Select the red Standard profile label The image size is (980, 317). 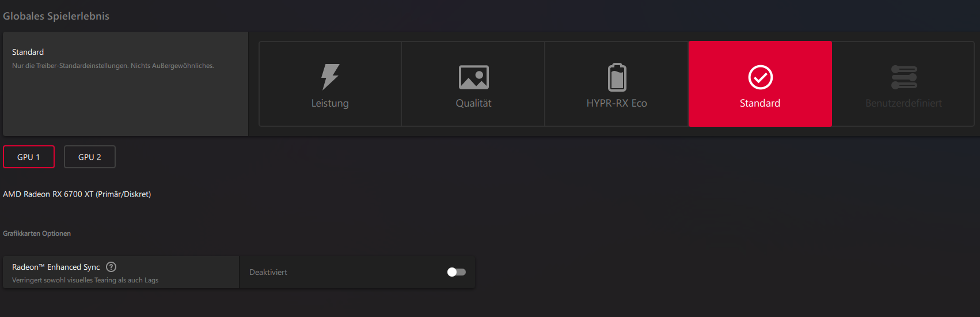[x=760, y=103]
